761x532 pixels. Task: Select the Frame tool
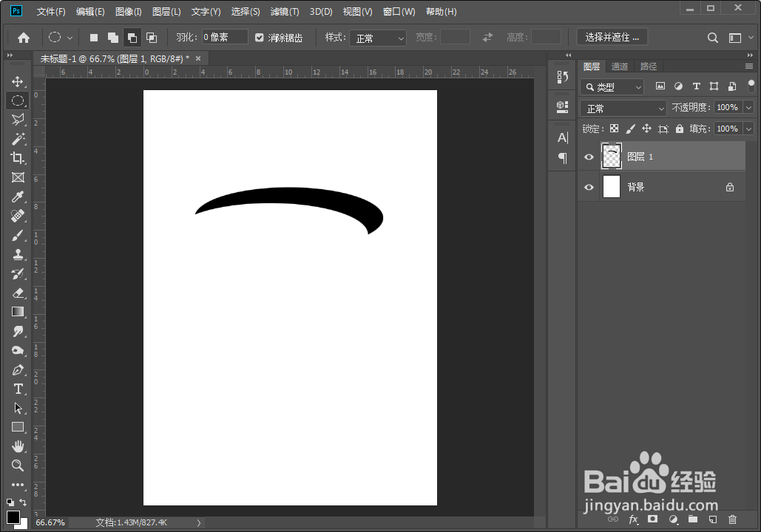pyautogui.click(x=18, y=177)
